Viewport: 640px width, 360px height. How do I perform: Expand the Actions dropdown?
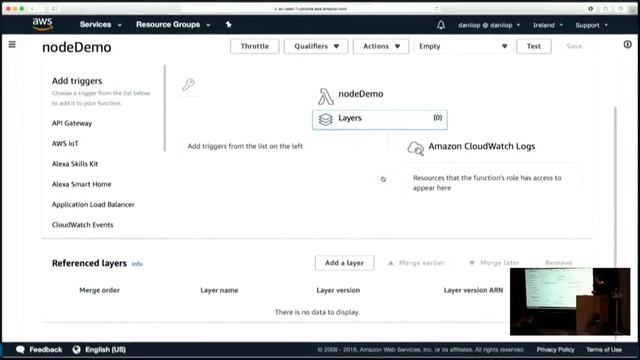point(381,46)
